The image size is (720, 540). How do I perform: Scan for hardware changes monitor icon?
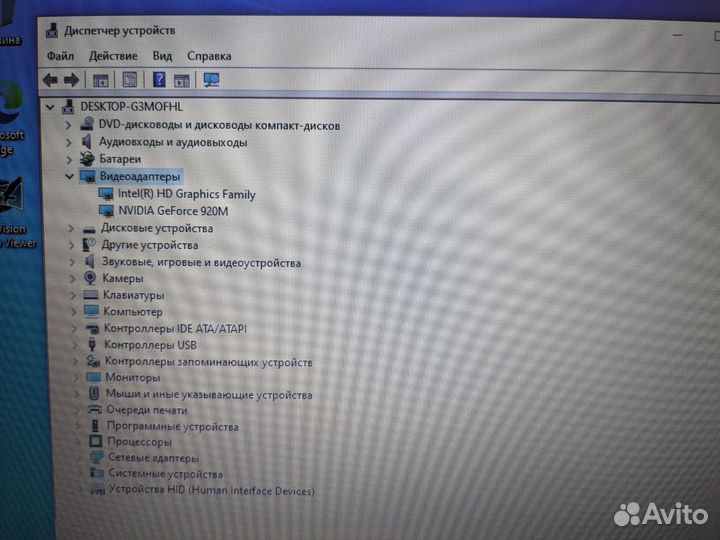[x=211, y=80]
